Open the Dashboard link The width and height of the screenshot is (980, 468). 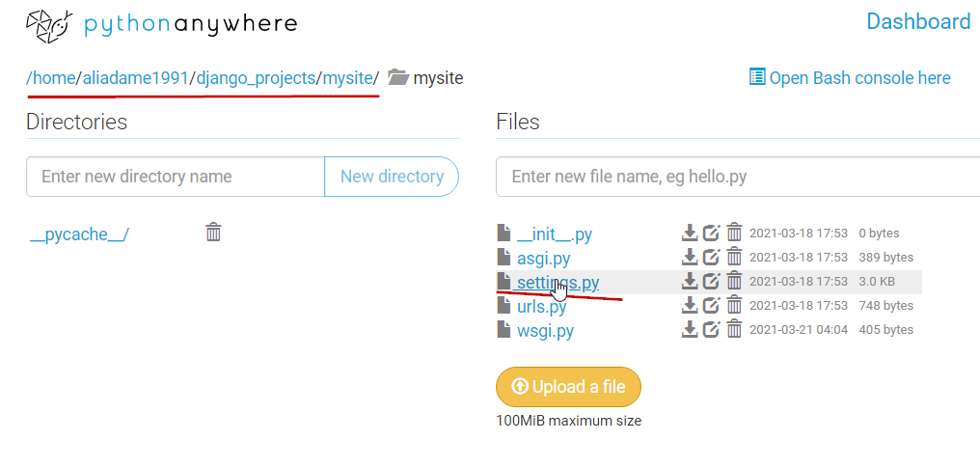point(918,22)
